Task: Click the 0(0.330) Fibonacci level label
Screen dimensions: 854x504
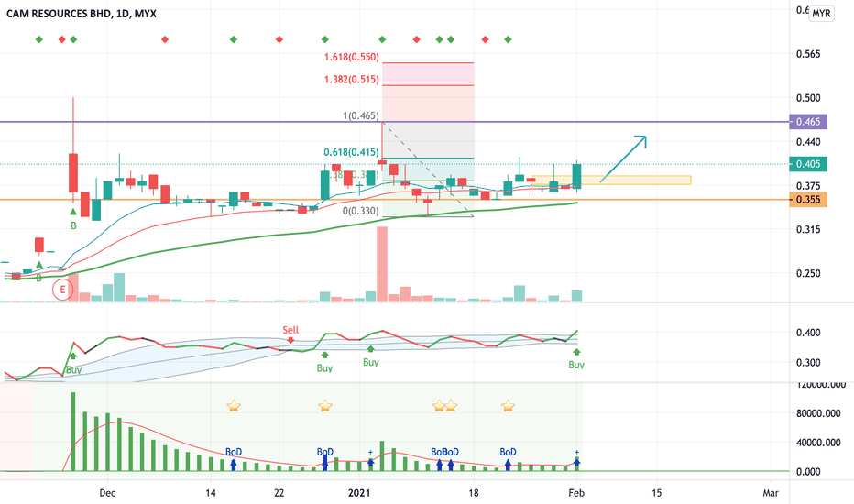Action: click(360, 211)
